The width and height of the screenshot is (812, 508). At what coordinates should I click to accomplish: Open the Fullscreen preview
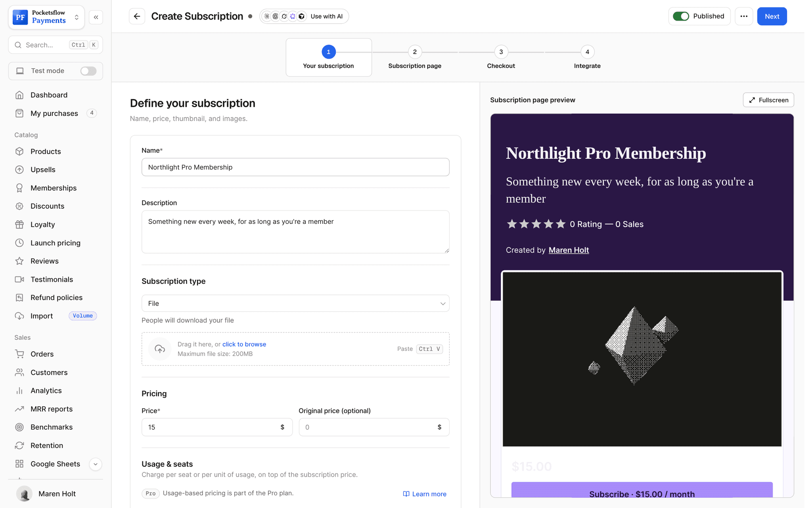click(x=768, y=100)
